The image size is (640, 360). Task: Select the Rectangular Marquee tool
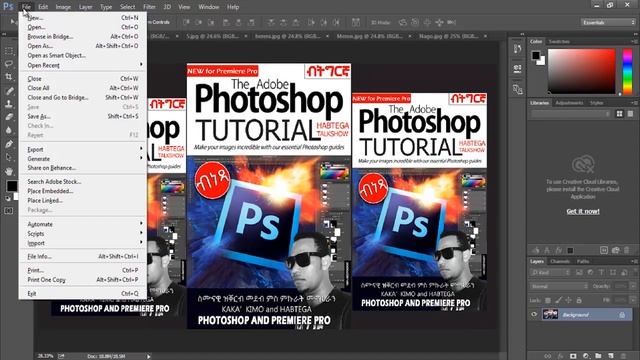[9, 51]
